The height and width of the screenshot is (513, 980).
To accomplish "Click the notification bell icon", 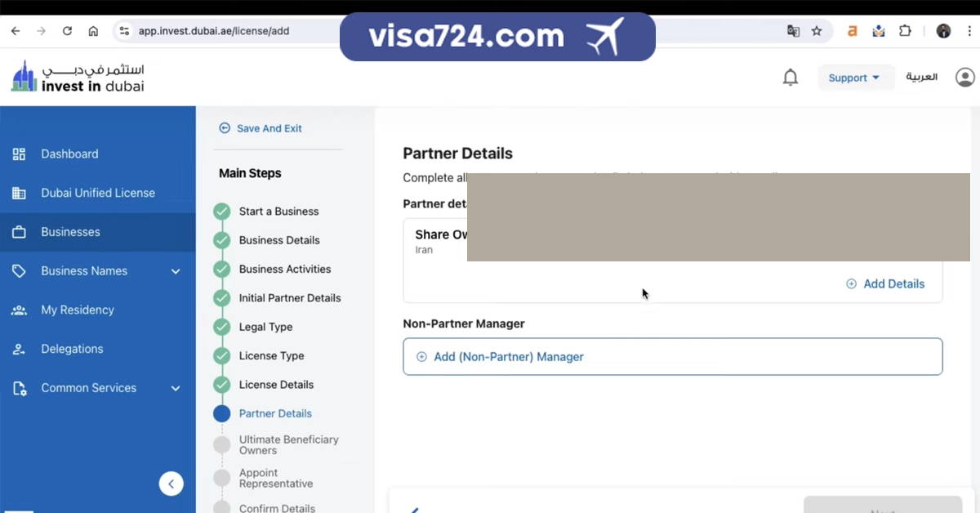I will (x=790, y=78).
